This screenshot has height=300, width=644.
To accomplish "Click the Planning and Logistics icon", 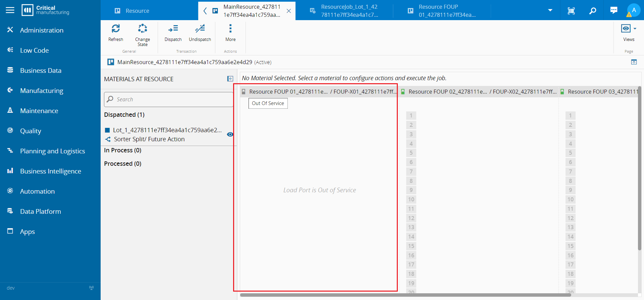I will click(x=10, y=150).
